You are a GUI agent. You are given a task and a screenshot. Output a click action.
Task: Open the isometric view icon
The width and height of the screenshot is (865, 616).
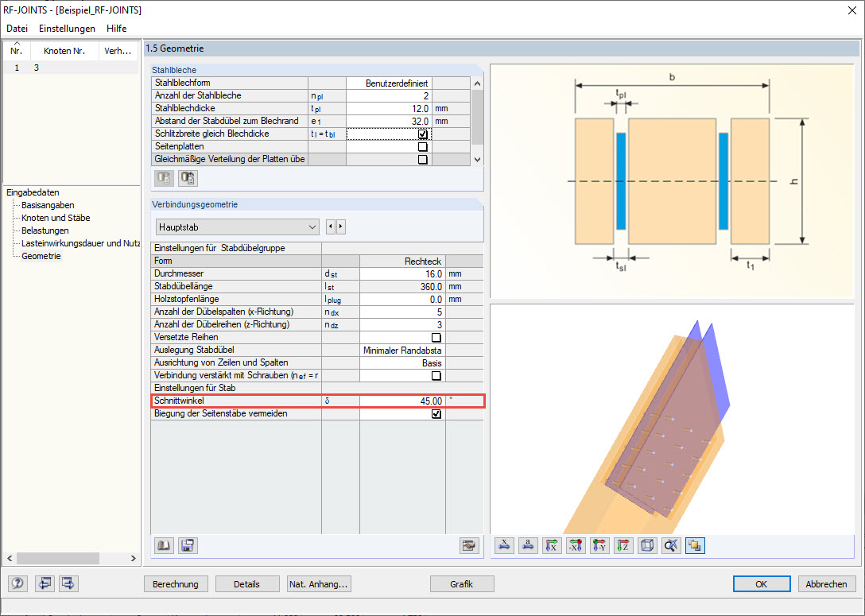(x=646, y=545)
